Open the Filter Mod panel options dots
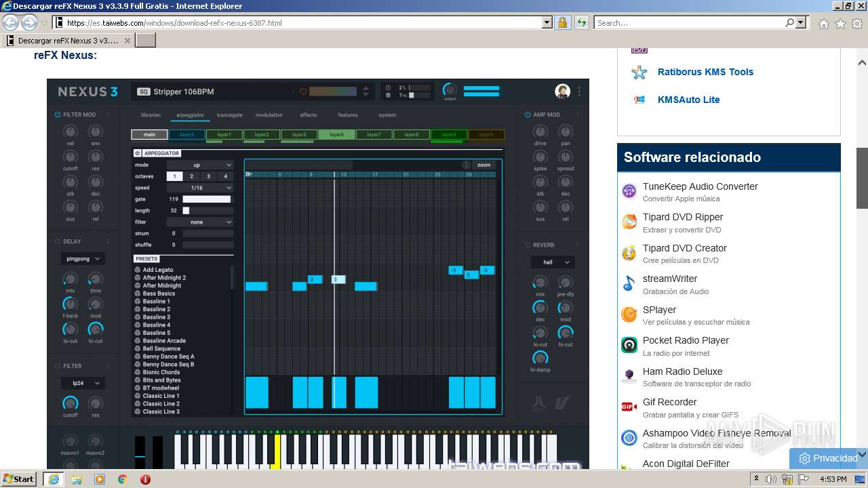This screenshot has width=868, height=488. click(x=107, y=115)
